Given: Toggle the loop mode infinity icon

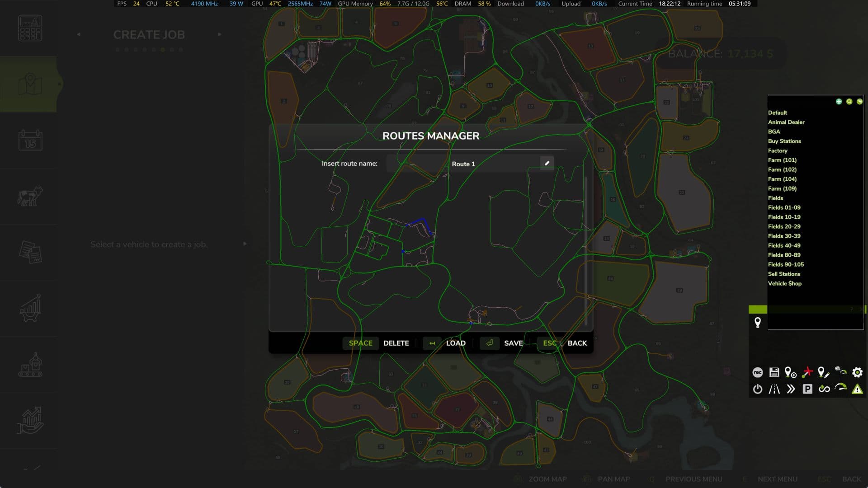Looking at the screenshot, I should tap(824, 389).
